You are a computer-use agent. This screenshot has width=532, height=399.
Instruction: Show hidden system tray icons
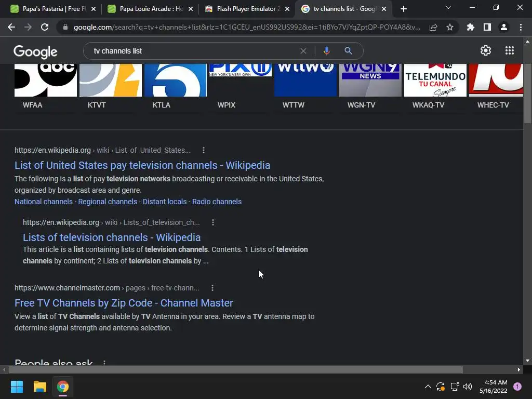(428, 387)
